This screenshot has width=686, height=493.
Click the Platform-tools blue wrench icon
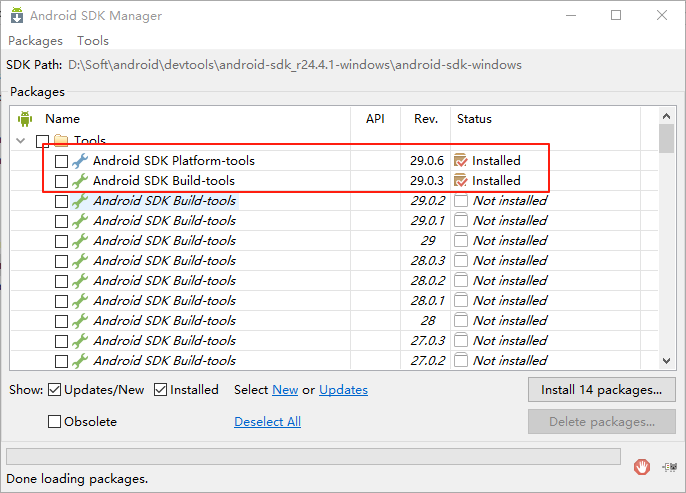(x=80, y=161)
